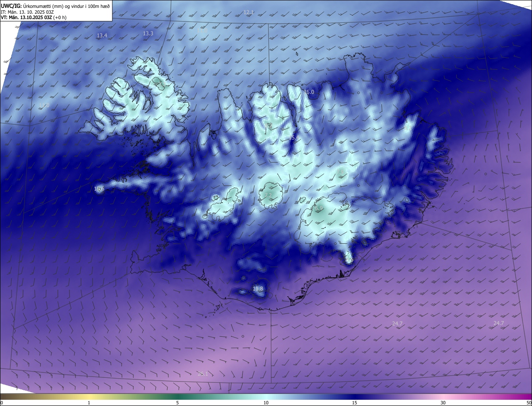The height and width of the screenshot is (406, 532).
Task: Click the 13.4 value label on the map
Action: (102, 36)
